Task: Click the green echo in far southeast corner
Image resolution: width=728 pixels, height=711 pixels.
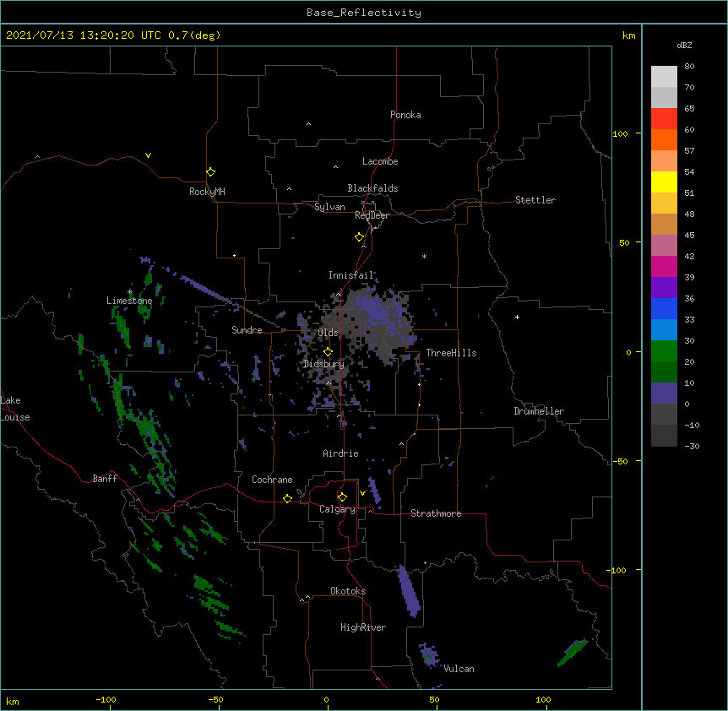Action: [573, 653]
